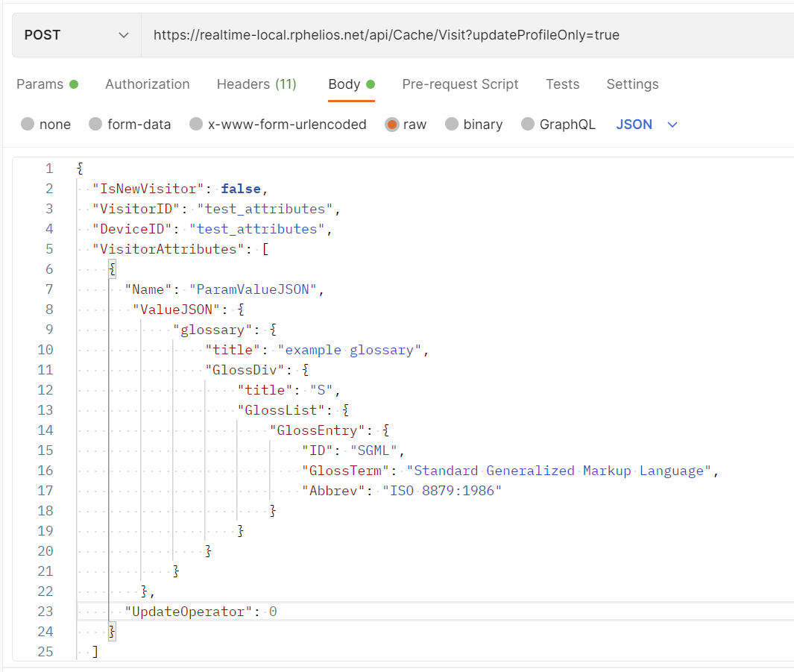This screenshot has height=672, width=794.
Task: Choose the GraphQL body type
Action: click(x=528, y=125)
